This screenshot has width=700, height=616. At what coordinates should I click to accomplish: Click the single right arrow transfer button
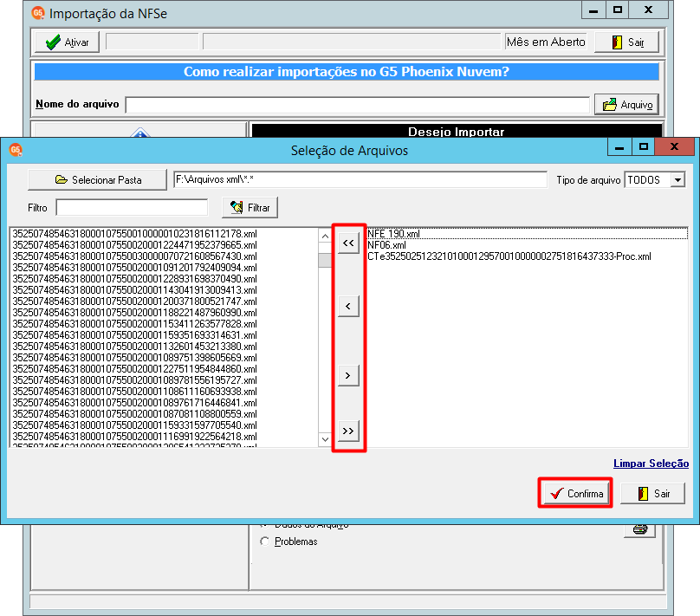pos(348,375)
